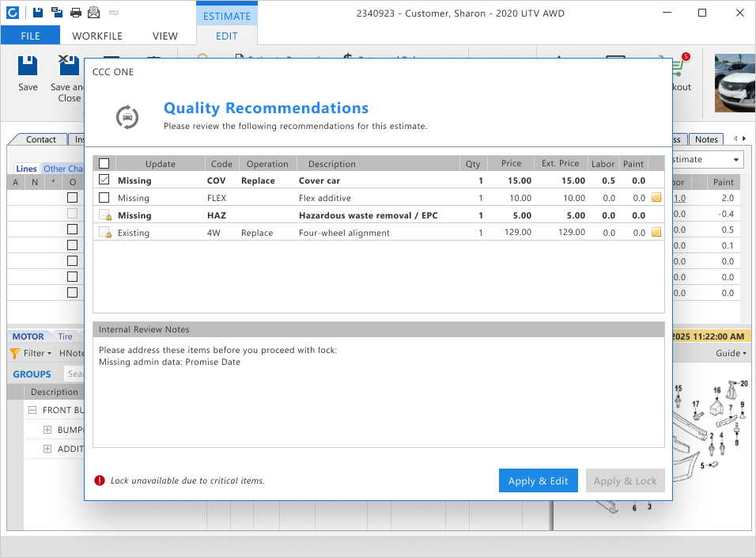Click the note icon on Four-wheel alignment row
The width and height of the screenshot is (756, 558).
point(656,232)
